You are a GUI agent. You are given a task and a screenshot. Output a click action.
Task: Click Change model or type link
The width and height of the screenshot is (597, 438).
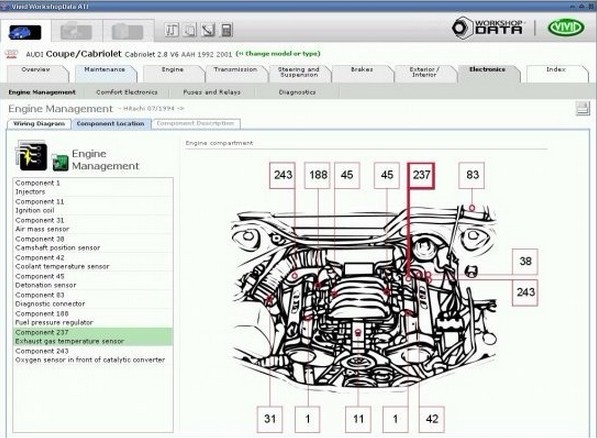(278, 54)
